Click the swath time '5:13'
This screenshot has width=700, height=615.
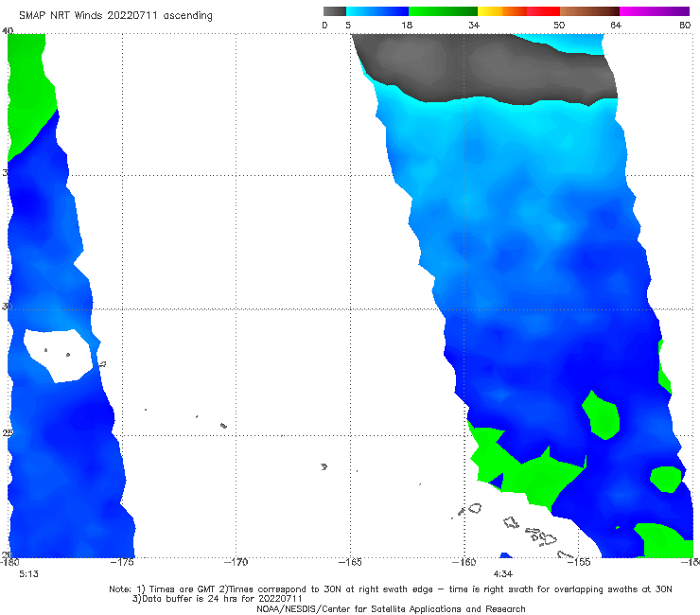click(x=28, y=574)
